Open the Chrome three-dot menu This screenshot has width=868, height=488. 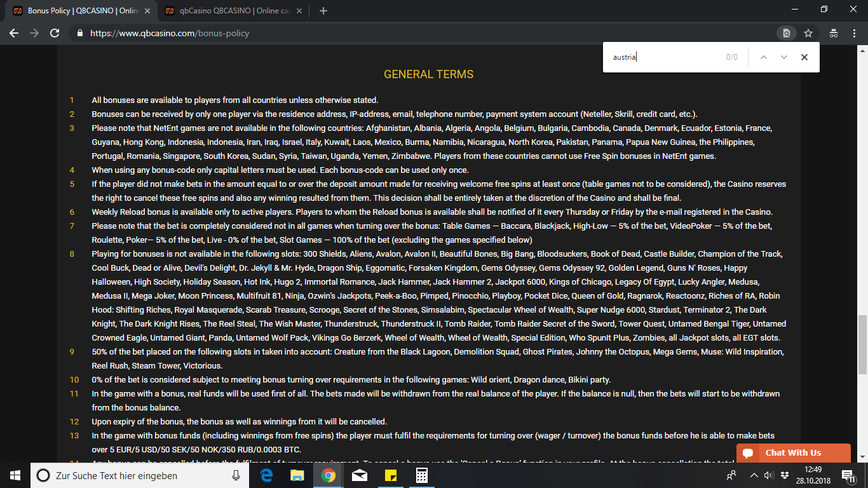(x=855, y=33)
